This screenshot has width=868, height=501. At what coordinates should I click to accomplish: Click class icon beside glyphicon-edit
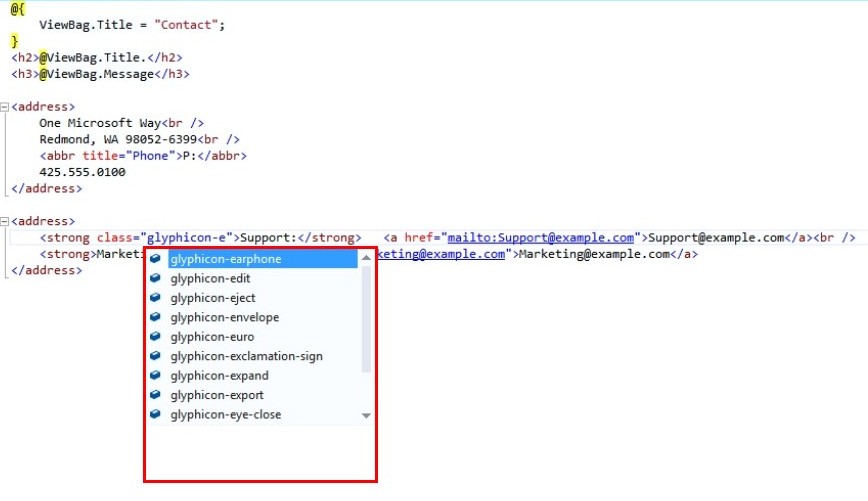tap(156, 278)
